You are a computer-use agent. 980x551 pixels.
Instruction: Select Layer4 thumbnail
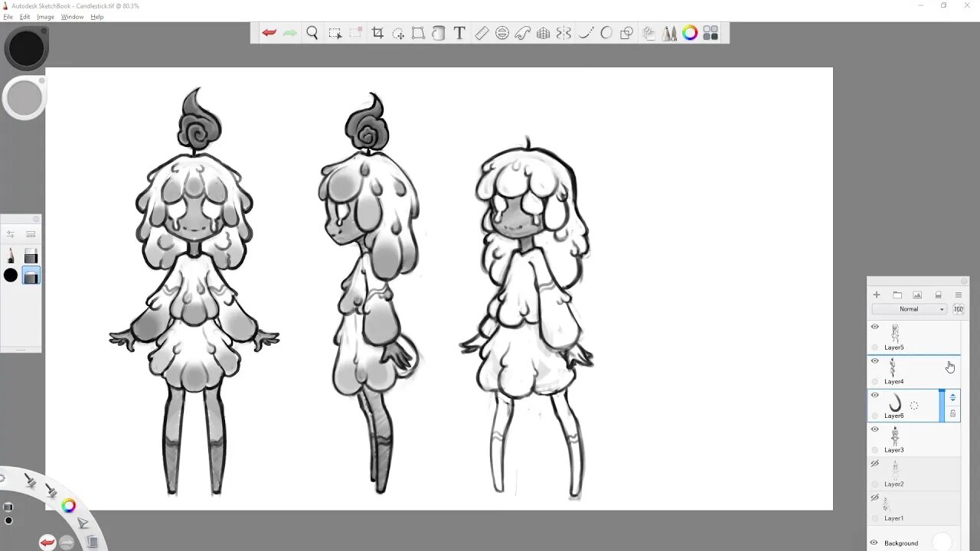coord(893,367)
